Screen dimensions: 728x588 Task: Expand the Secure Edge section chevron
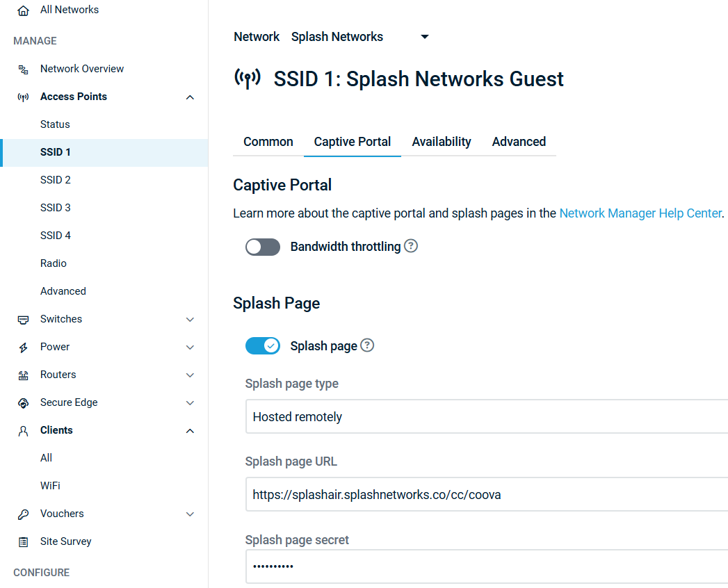click(190, 403)
